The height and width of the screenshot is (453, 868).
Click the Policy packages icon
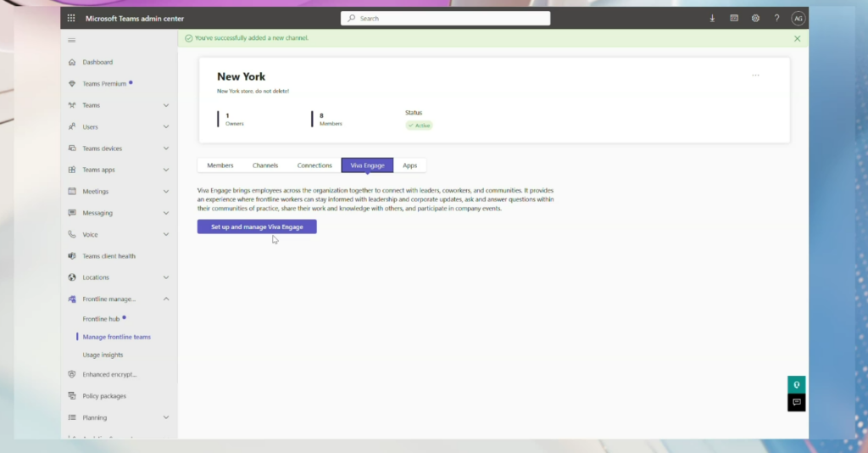72,396
